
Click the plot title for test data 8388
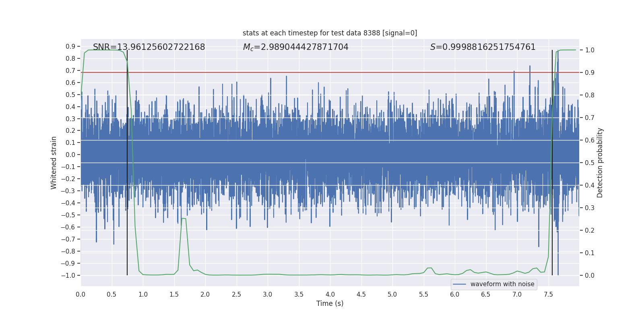[x=330, y=33]
